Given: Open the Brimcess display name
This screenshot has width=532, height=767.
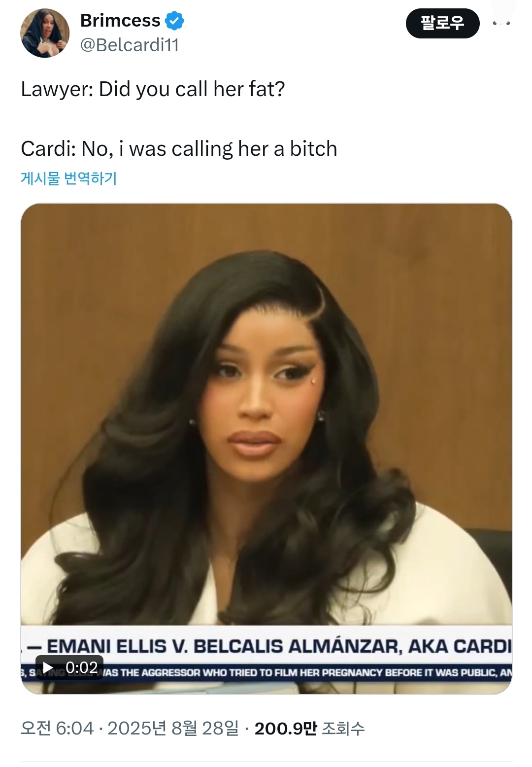Looking at the screenshot, I should [120, 21].
